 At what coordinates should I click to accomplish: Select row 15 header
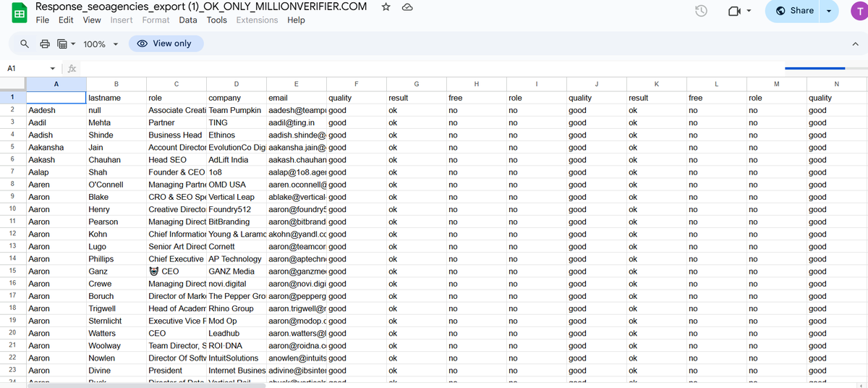click(x=12, y=271)
